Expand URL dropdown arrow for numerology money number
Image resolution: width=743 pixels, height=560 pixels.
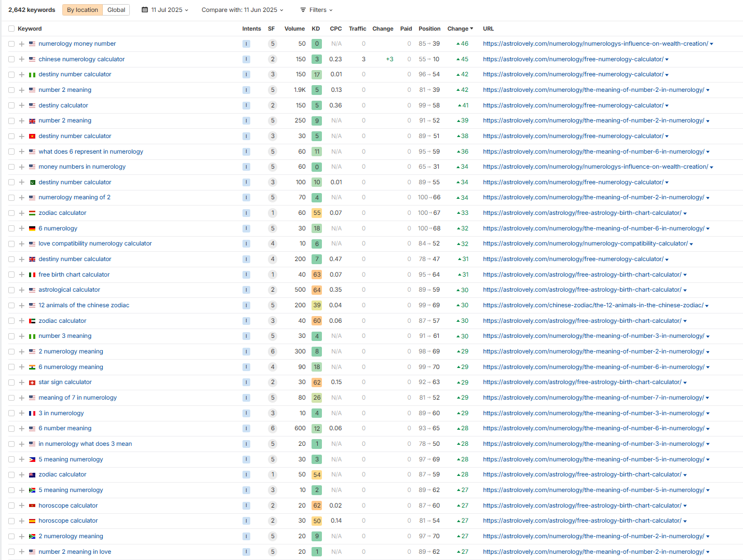pos(711,44)
